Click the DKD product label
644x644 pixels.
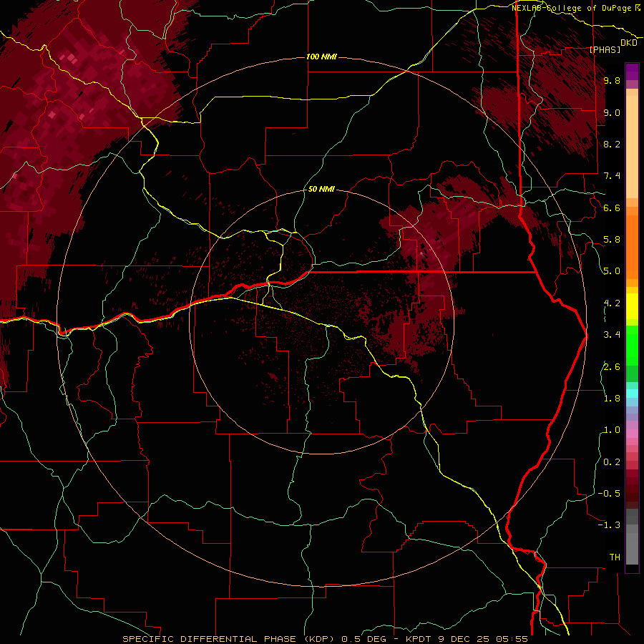629,43
